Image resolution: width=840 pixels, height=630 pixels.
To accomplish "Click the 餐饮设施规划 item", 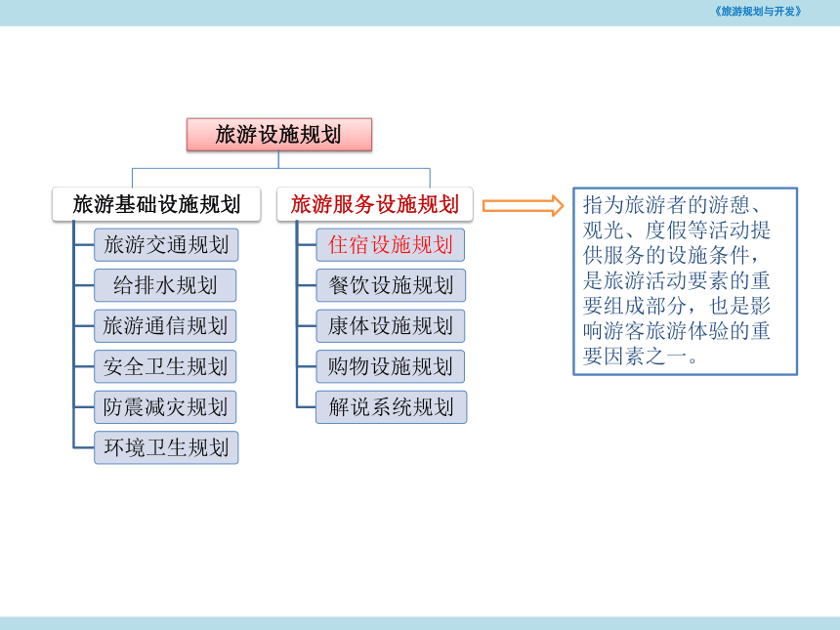I will click(x=391, y=285).
